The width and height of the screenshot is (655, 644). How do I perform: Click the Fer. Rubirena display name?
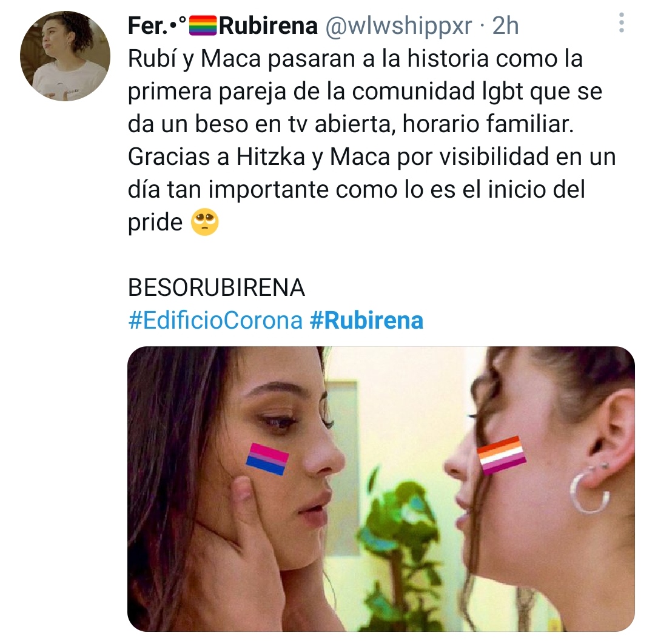click(223, 25)
